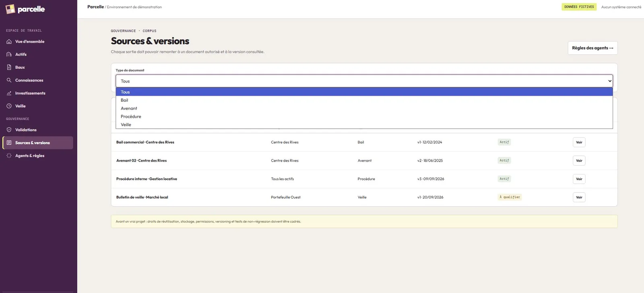Image resolution: width=644 pixels, height=293 pixels.
Task: Collapse the Type de document dropdown
Action: (x=364, y=81)
